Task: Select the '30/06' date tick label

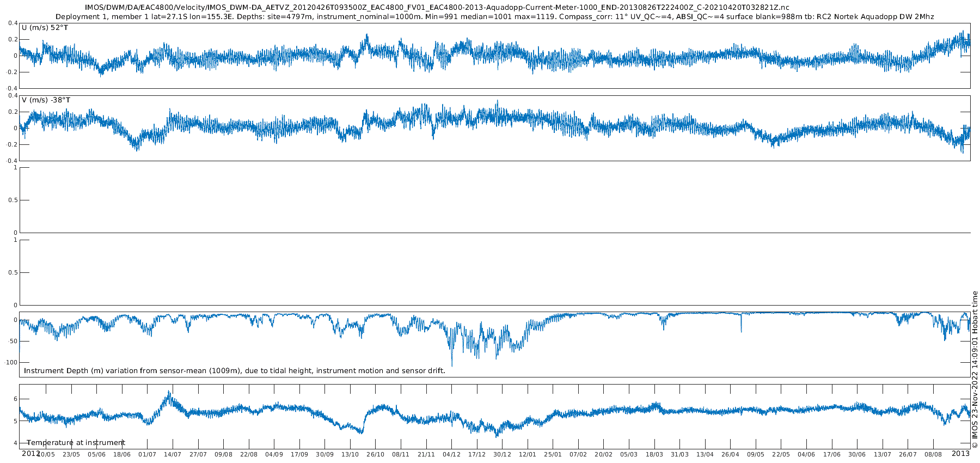Action: tap(857, 454)
